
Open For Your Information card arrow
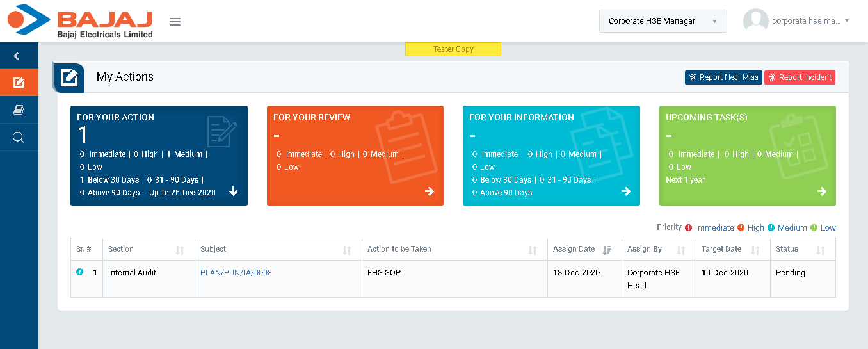[x=626, y=191]
